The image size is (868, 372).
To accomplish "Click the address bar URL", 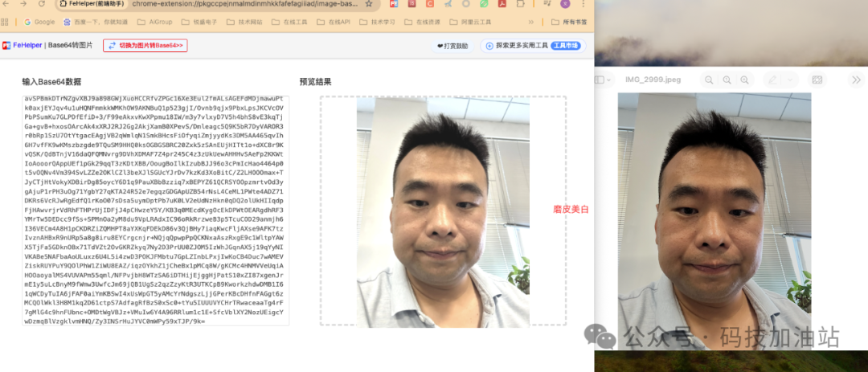I will 244,4.
